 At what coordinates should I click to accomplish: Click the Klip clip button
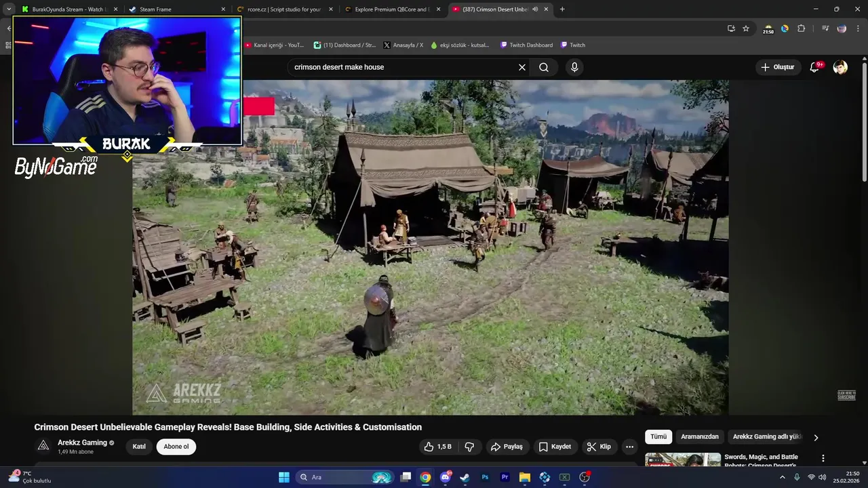[599, 447]
